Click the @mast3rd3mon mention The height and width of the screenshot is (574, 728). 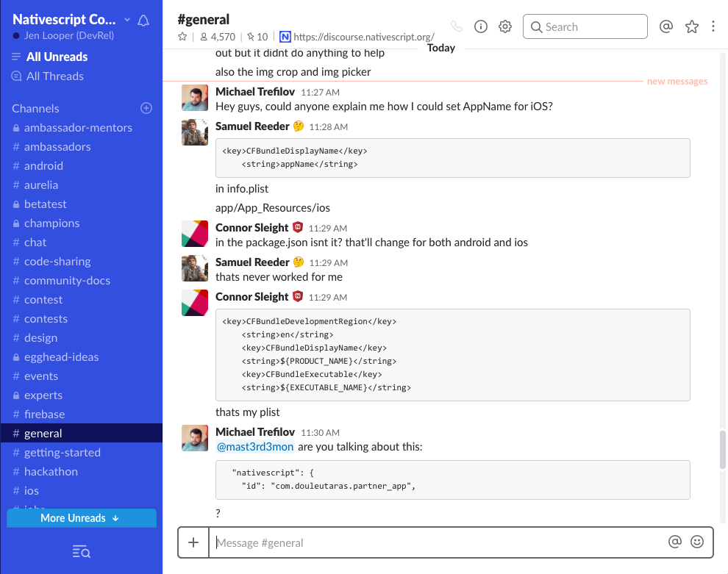[x=255, y=447]
